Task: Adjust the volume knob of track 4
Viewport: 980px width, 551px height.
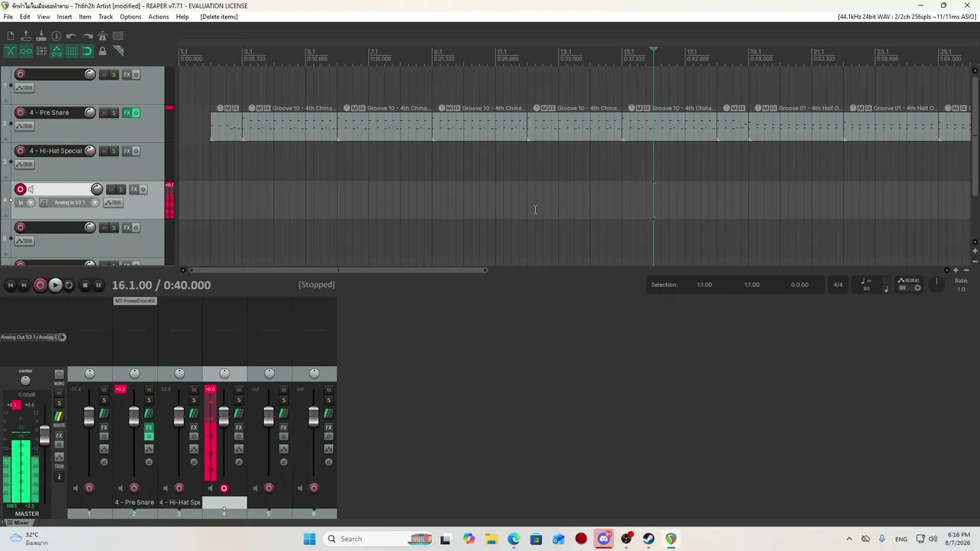Action: tap(96, 189)
